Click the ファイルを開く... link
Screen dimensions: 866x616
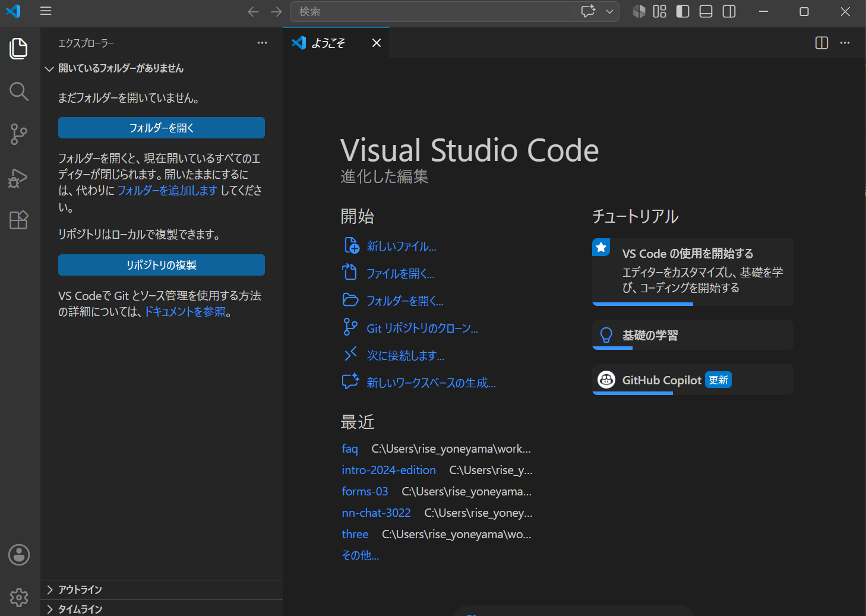[400, 274]
